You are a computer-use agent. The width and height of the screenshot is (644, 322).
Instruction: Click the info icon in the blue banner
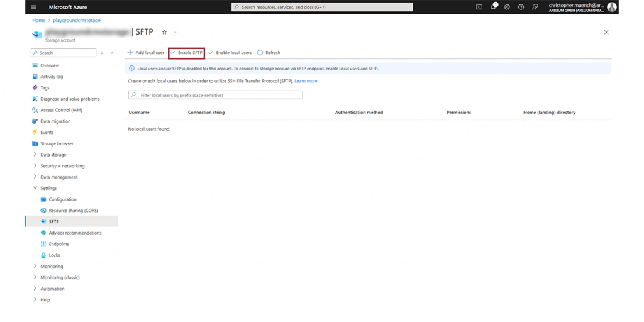point(131,69)
